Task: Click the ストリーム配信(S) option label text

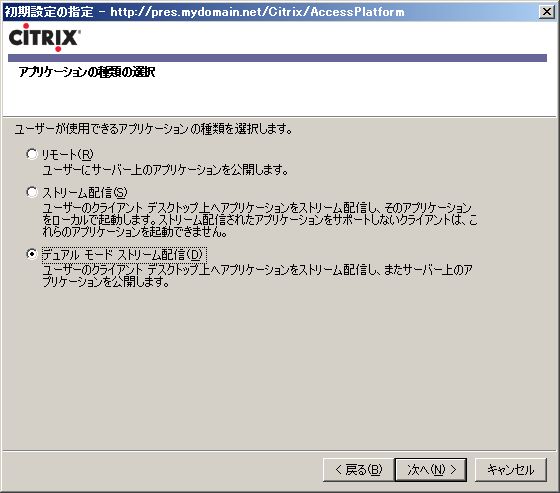Action: 84,193
